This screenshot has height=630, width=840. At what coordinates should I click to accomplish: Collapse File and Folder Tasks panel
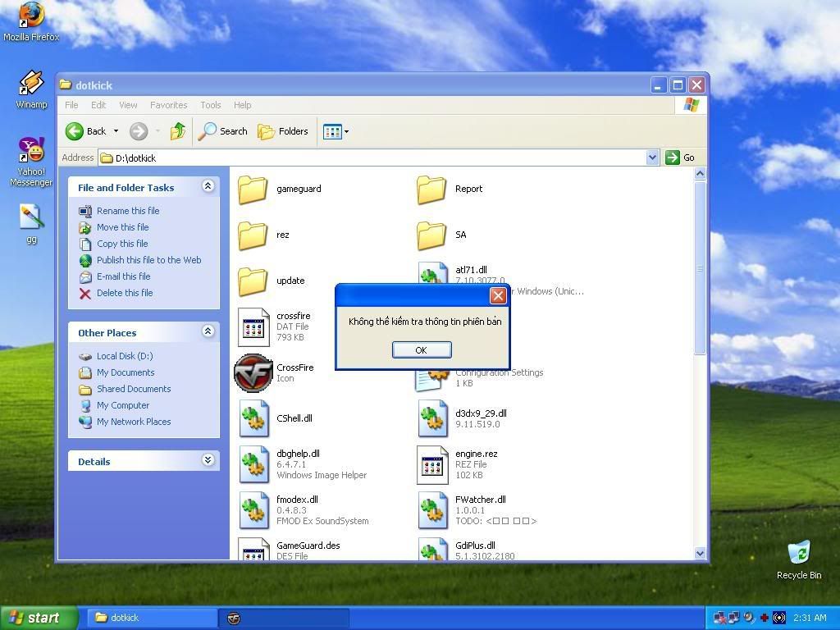pyautogui.click(x=208, y=187)
